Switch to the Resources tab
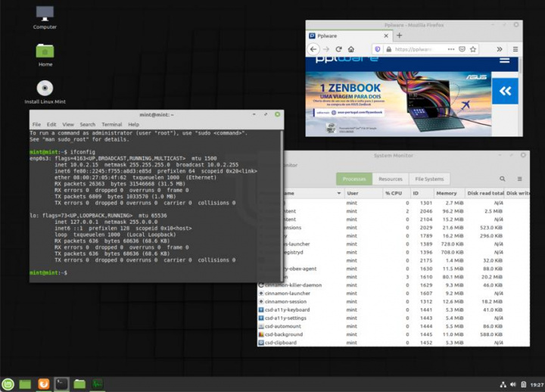 [x=391, y=179]
